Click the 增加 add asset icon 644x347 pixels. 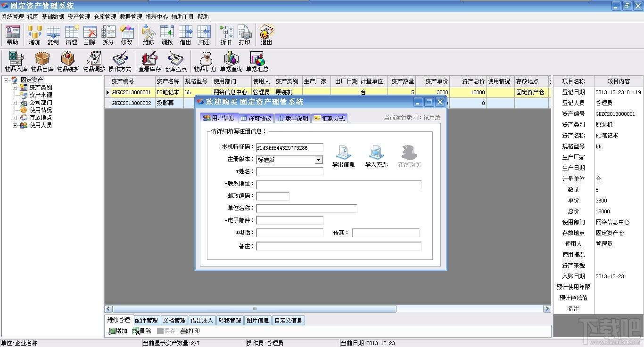[x=34, y=35]
